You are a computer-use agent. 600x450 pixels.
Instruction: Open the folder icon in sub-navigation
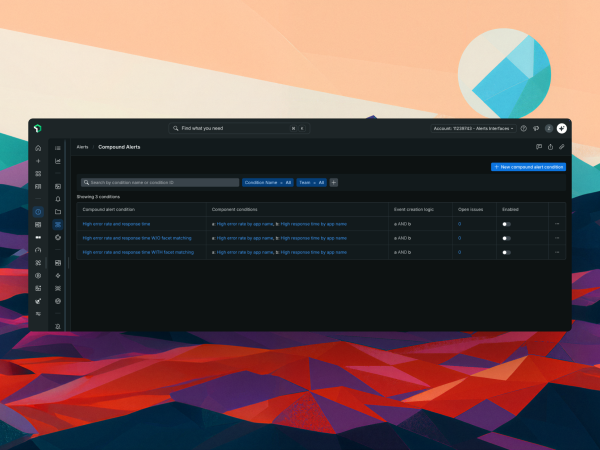tap(58, 212)
